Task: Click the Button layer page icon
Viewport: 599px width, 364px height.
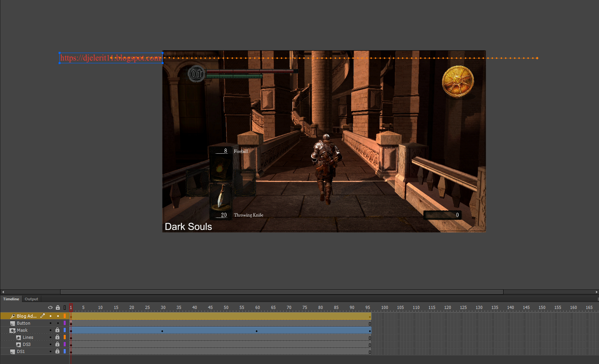Action: point(13,323)
